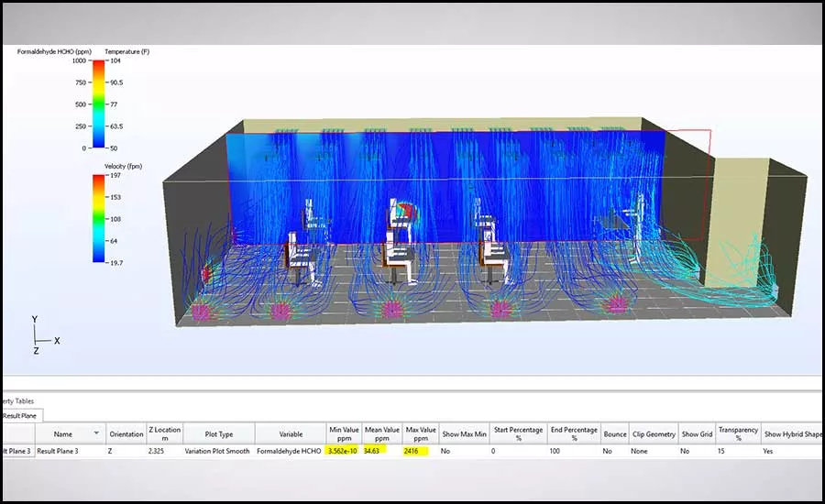Click the 'Temperature (F)' legend title
Image resolution: width=825 pixels, height=504 pixels.
coord(126,51)
